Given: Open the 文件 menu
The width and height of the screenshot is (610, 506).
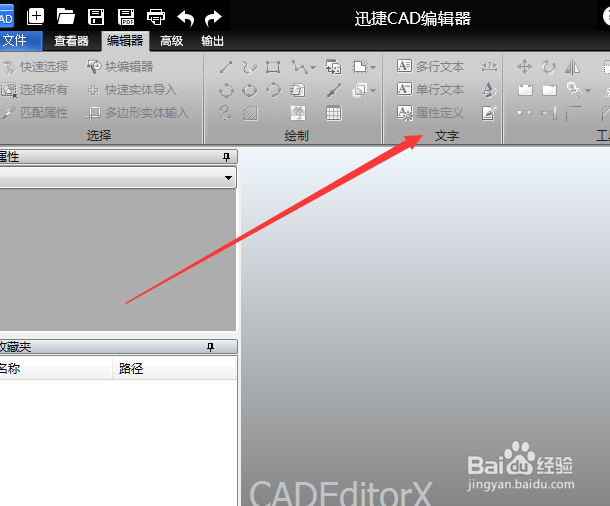Looking at the screenshot, I should (x=19, y=41).
